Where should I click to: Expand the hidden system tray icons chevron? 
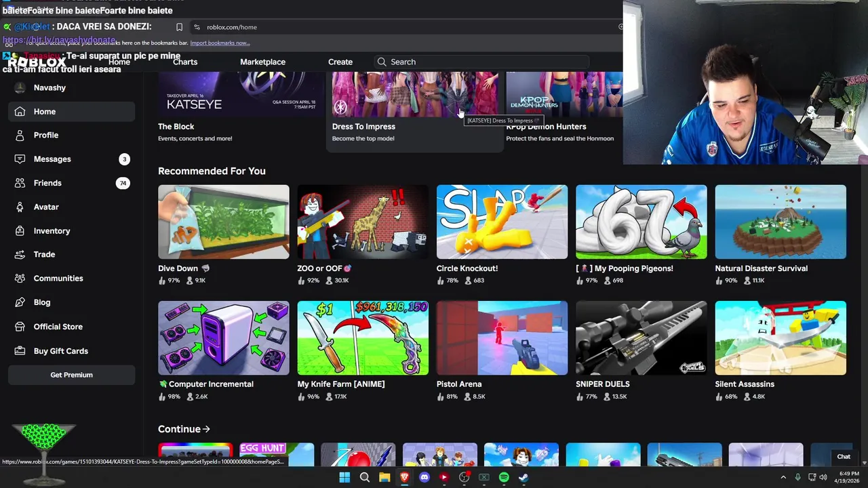click(x=783, y=477)
